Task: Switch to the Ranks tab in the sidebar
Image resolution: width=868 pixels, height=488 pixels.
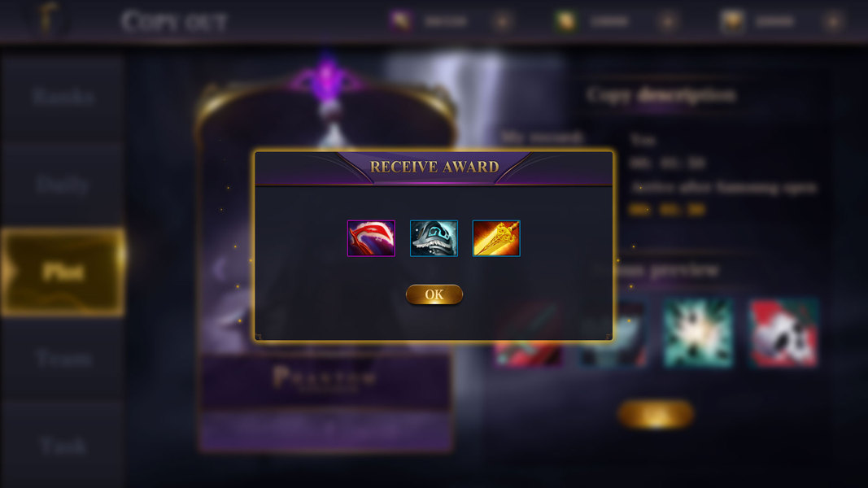Action: [x=63, y=97]
